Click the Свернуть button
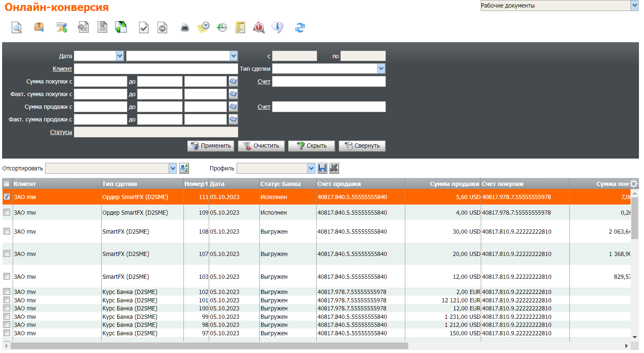Image resolution: width=644 pixels, height=353 pixels. pyautogui.click(x=362, y=146)
